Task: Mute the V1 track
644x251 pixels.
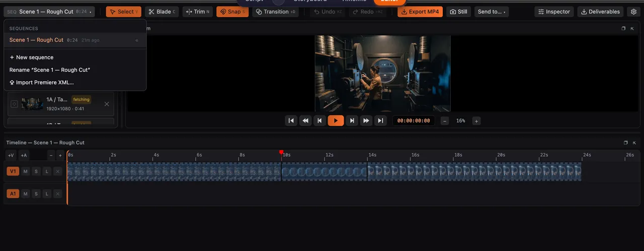Action: tap(25, 171)
